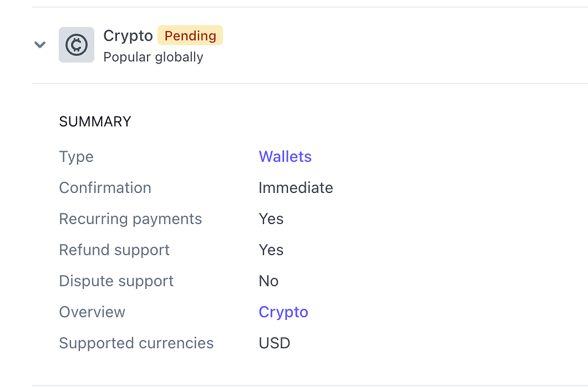
Task: Select the Dispute support label
Action: (116, 281)
